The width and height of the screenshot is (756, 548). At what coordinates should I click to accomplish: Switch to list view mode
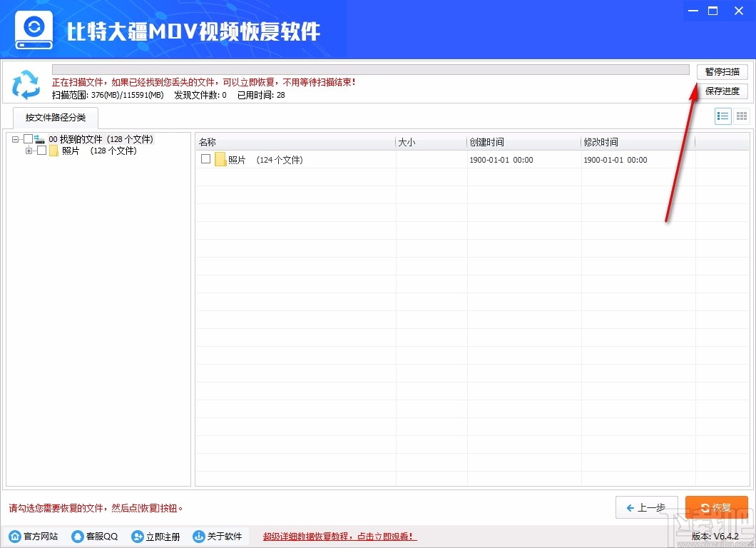(722, 116)
